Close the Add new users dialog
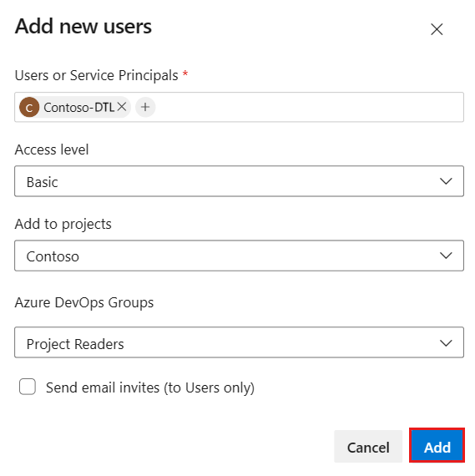475x476 pixels. coord(437,29)
